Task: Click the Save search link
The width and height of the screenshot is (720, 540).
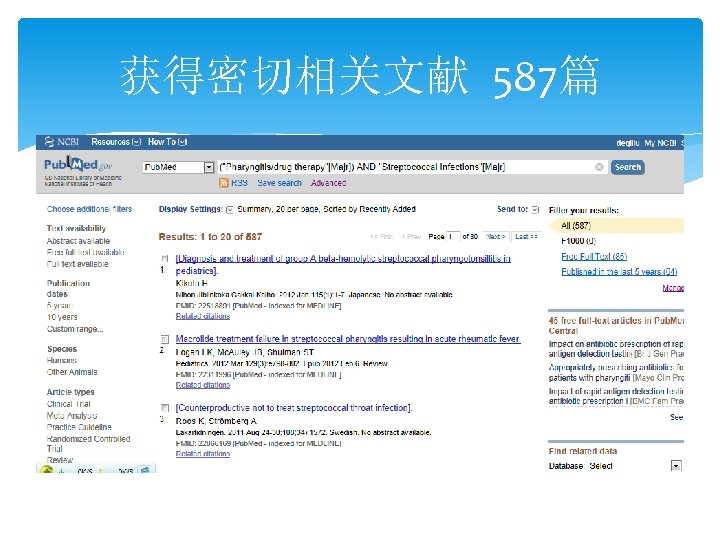Action: pos(279,183)
